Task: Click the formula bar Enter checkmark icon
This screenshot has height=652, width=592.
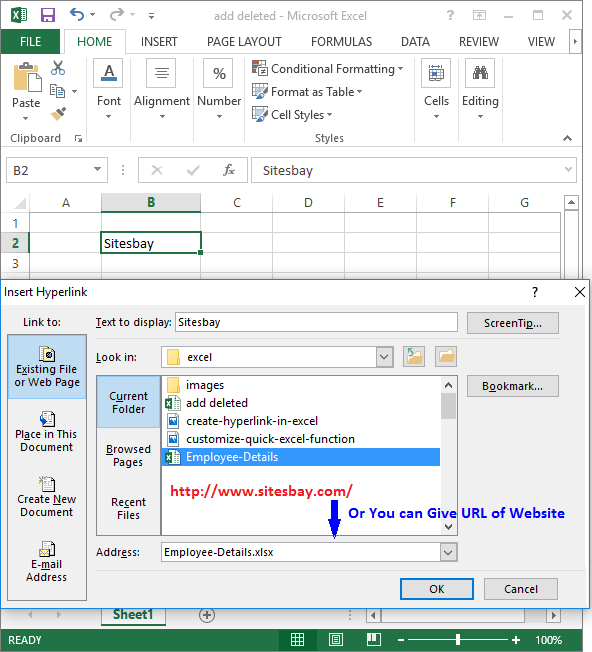Action: pos(193,170)
